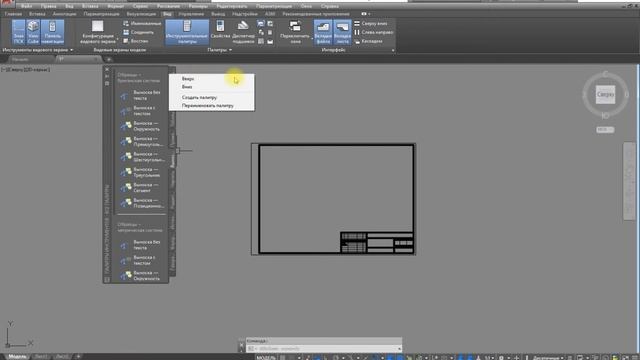Select Выноска — Прямоугольник tool

point(141,141)
